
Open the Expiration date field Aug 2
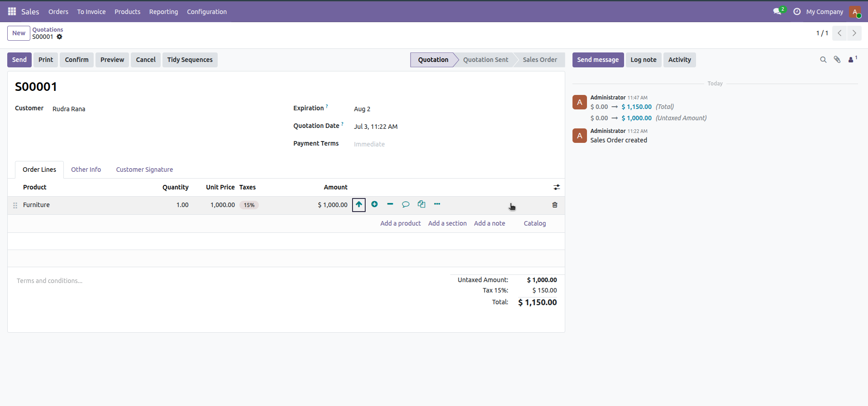[455, 109]
